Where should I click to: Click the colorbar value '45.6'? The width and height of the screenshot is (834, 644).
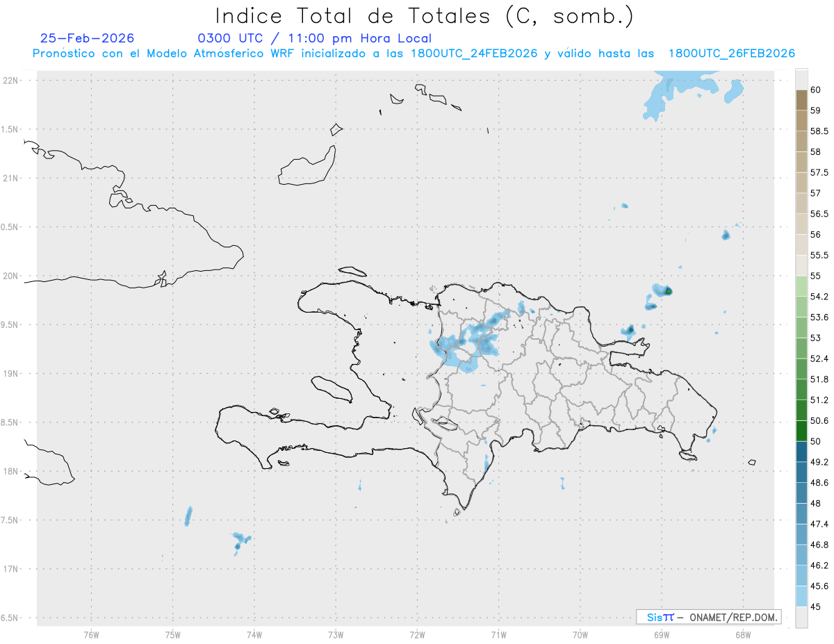pos(819,586)
